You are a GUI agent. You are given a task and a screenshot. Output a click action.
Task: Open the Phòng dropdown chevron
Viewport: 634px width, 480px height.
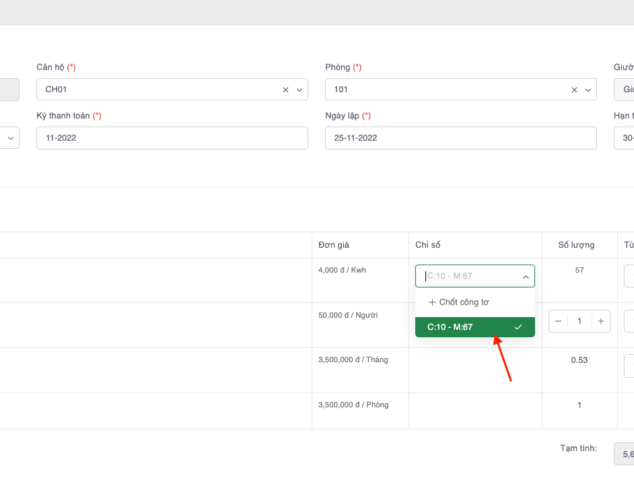(x=589, y=90)
